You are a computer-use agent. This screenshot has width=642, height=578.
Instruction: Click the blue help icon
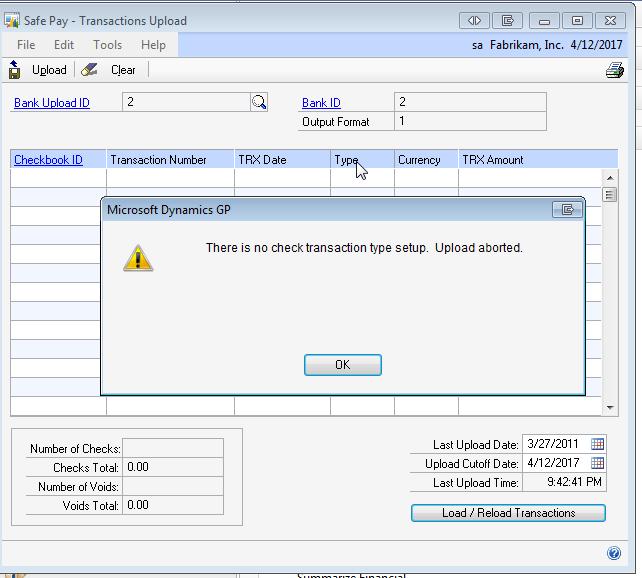click(x=614, y=553)
